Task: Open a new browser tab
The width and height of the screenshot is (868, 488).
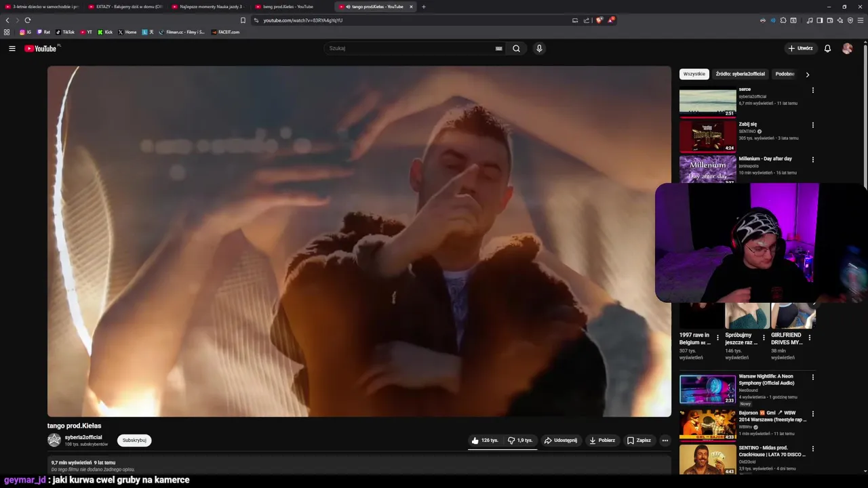Action: click(424, 7)
